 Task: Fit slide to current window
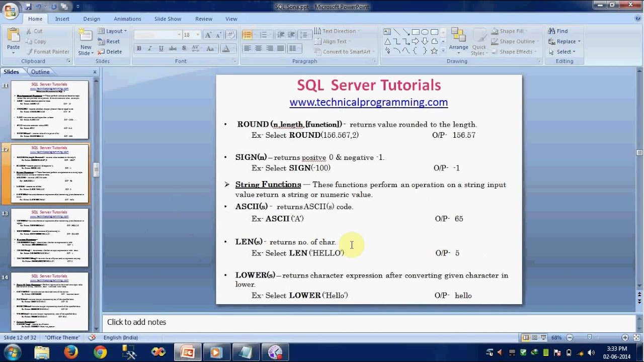click(x=636, y=338)
